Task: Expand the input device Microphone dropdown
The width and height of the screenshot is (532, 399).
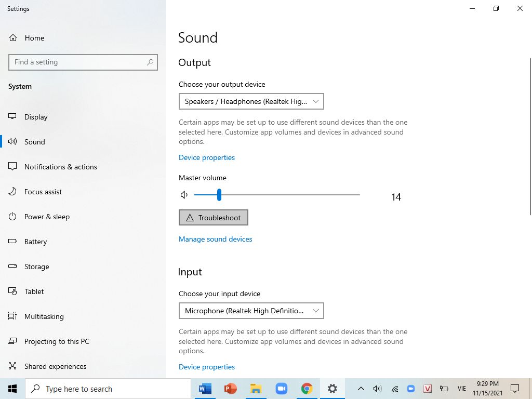Action: pos(251,311)
